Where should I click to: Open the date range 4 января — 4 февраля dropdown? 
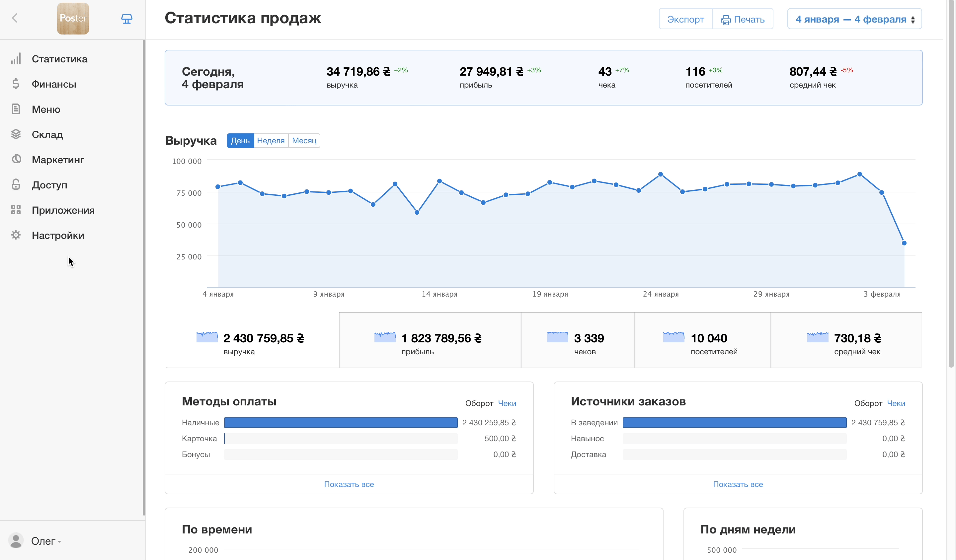[854, 19]
